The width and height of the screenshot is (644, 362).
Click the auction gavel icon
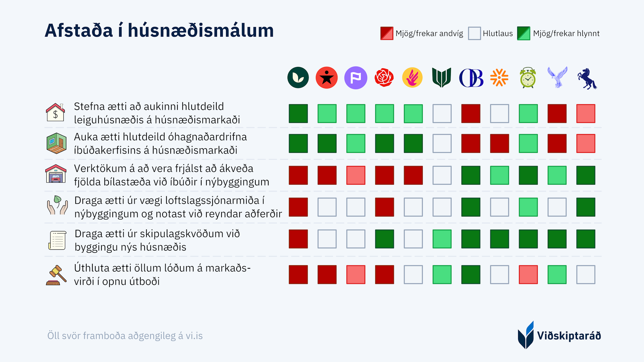pyautogui.click(x=56, y=275)
